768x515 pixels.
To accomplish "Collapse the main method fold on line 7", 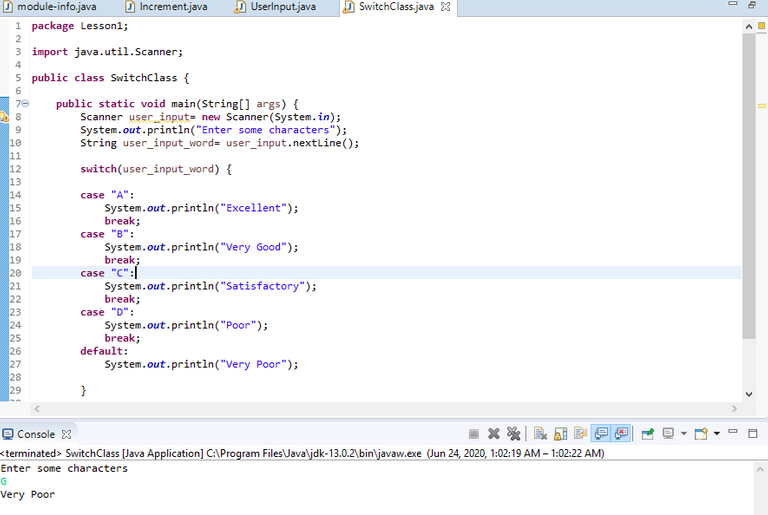I will tap(25, 103).
